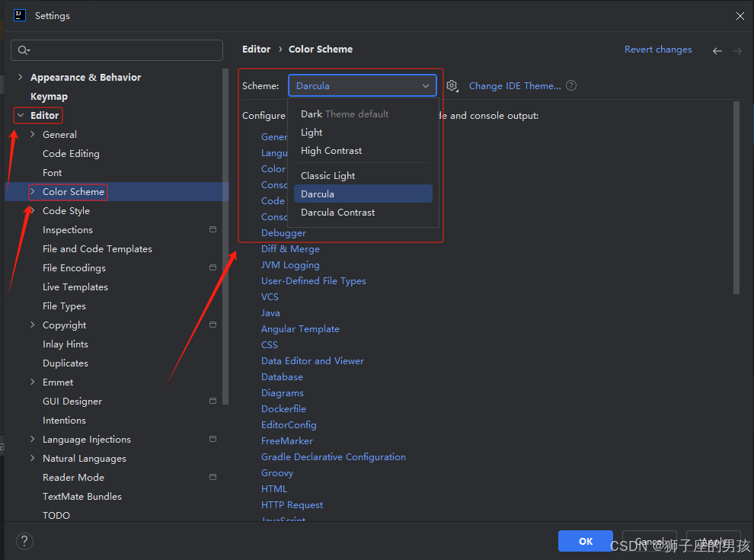Open JVM Logging color settings
This screenshot has height=560, width=754.
tap(290, 265)
